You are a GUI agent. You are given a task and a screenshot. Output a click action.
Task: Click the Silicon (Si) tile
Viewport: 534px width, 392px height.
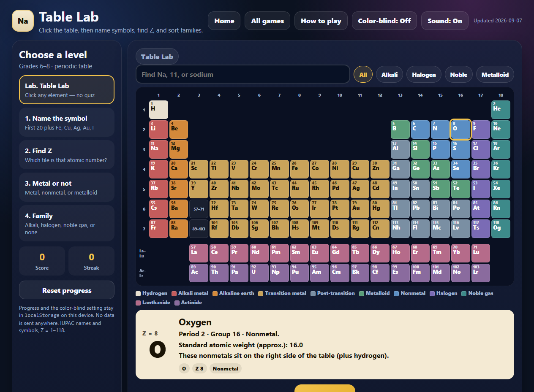(420, 149)
